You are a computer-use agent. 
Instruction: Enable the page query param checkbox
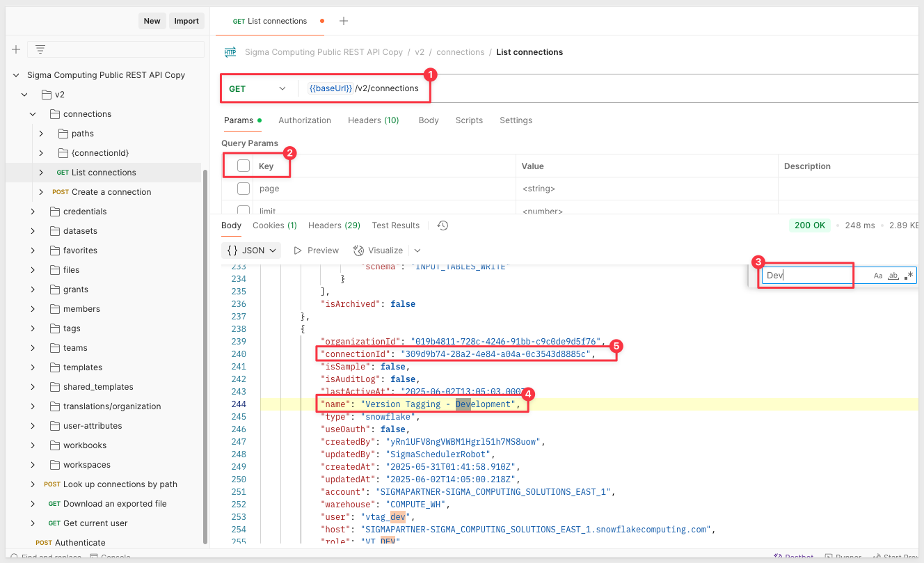click(x=244, y=189)
